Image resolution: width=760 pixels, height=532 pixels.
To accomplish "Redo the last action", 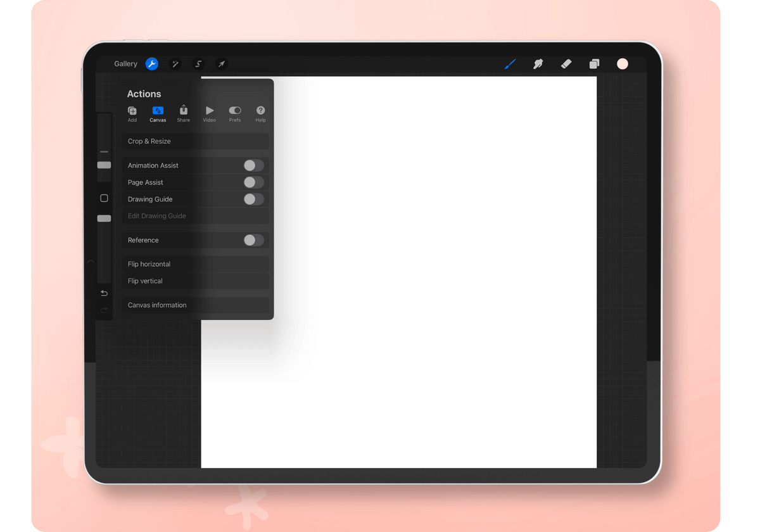I will point(104,310).
